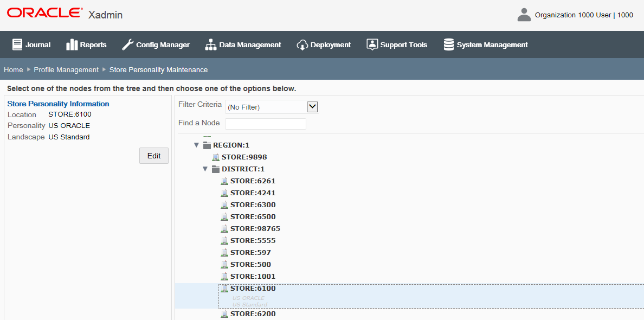Select STORE:6500 label in tree
Image resolution: width=644 pixels, height=320 pixels.
[253, 216]
